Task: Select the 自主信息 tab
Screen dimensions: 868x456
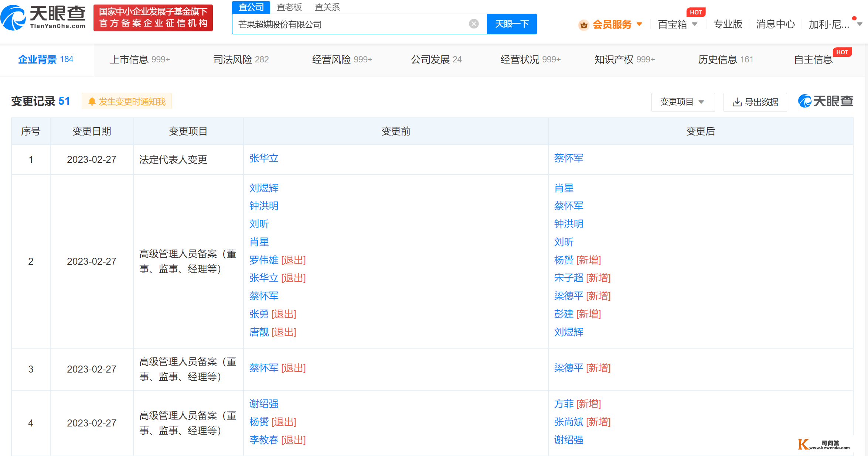Action: (813, 59)
